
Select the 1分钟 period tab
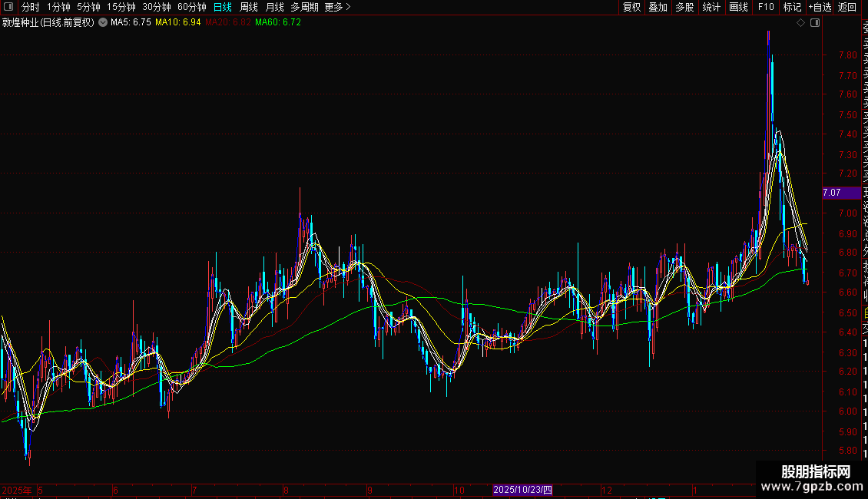(58, 7)
